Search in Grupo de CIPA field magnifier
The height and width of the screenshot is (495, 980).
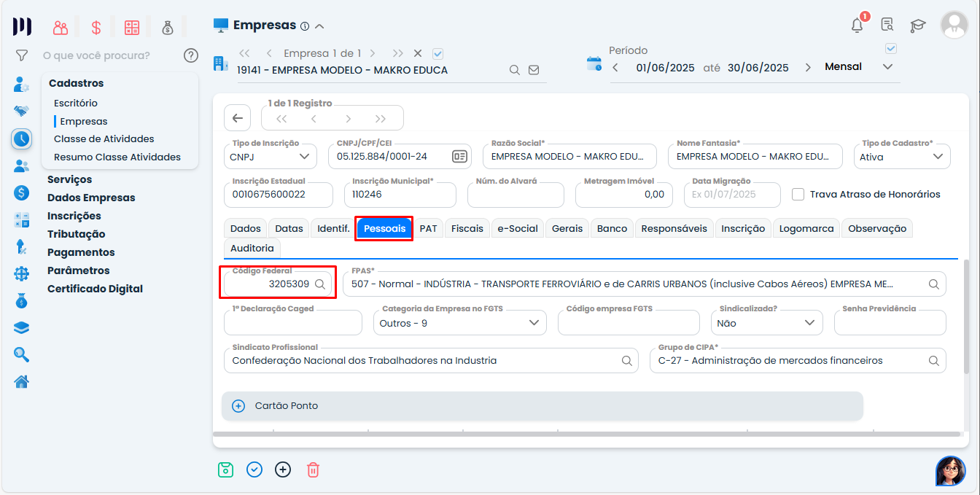934,360
